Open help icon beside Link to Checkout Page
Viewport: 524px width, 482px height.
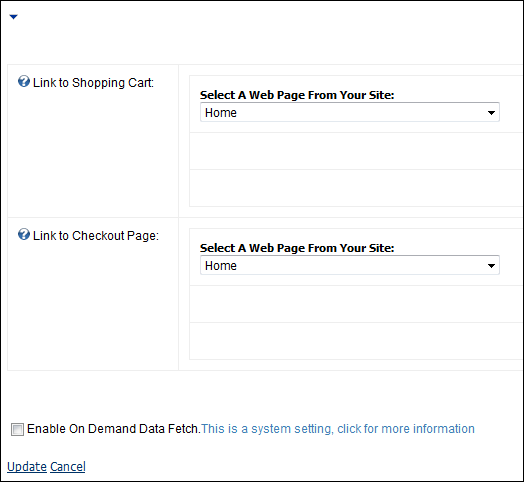[24, 234]
